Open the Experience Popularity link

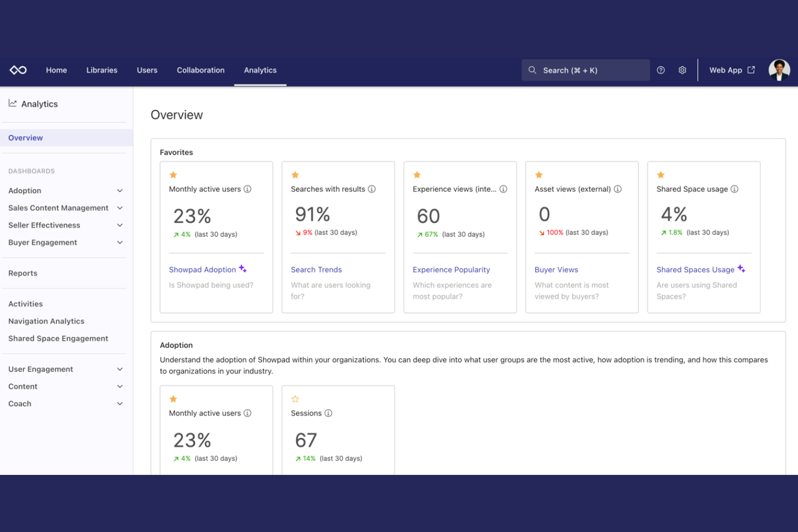[x=451, y=270]
